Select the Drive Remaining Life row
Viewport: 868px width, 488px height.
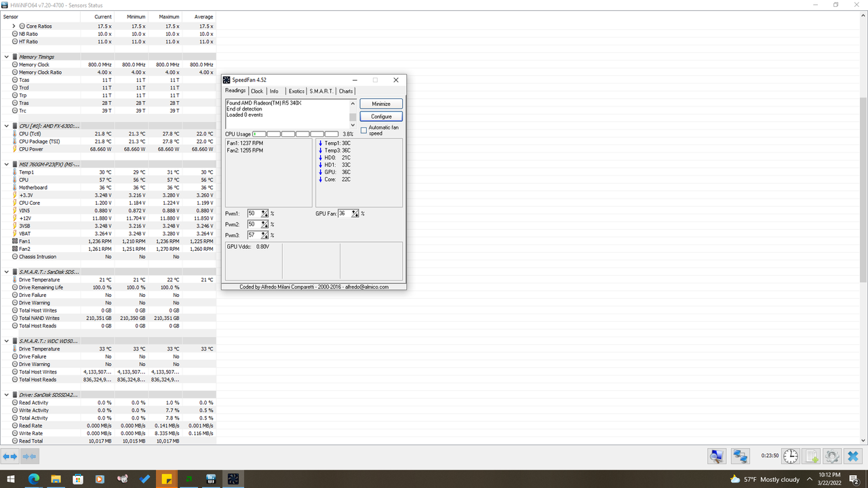click(108, 287)
